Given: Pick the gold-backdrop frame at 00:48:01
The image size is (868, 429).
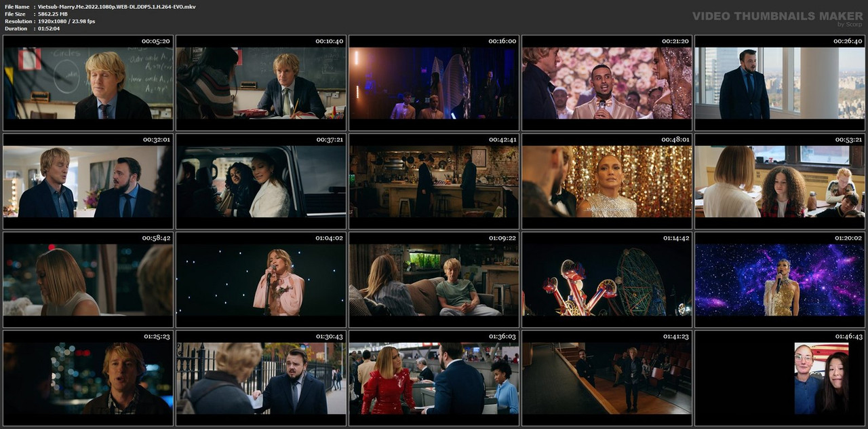Looking at the screenshot, I should click(607, 181).
